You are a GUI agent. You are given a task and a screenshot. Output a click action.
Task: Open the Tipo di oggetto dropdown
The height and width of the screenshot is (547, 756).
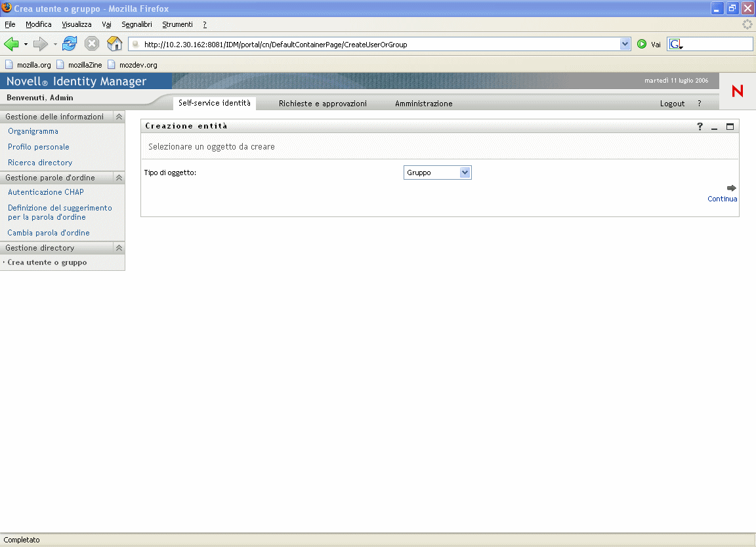point(437,172)
